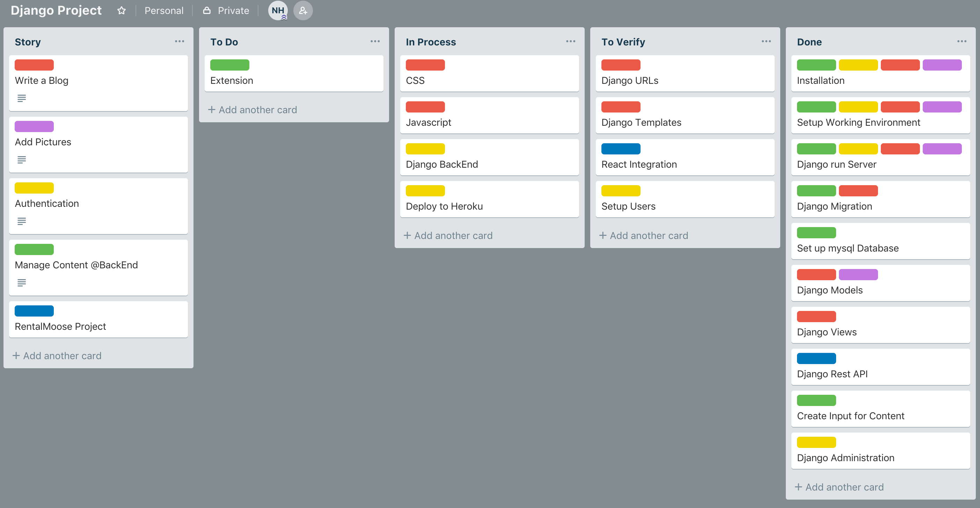Click description icon on Write a Blog

(x=22, y=98)
